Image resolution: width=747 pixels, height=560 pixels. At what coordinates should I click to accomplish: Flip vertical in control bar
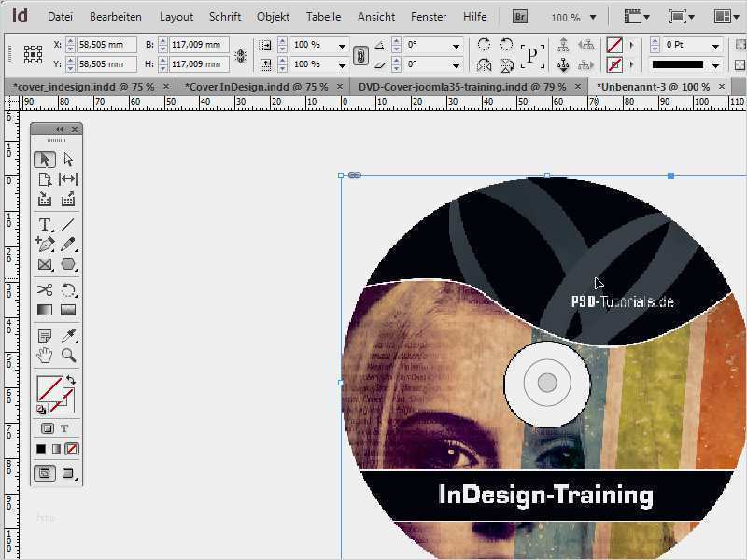[506, 64]
